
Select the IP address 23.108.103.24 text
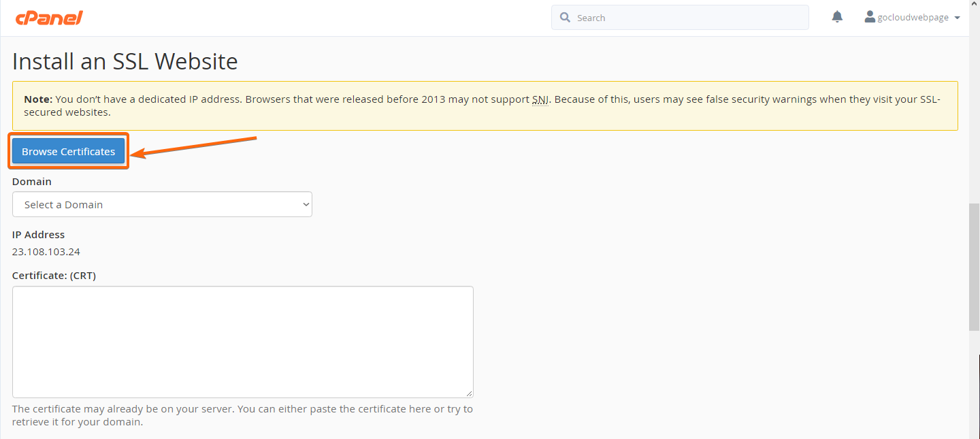tap(46, 252)
